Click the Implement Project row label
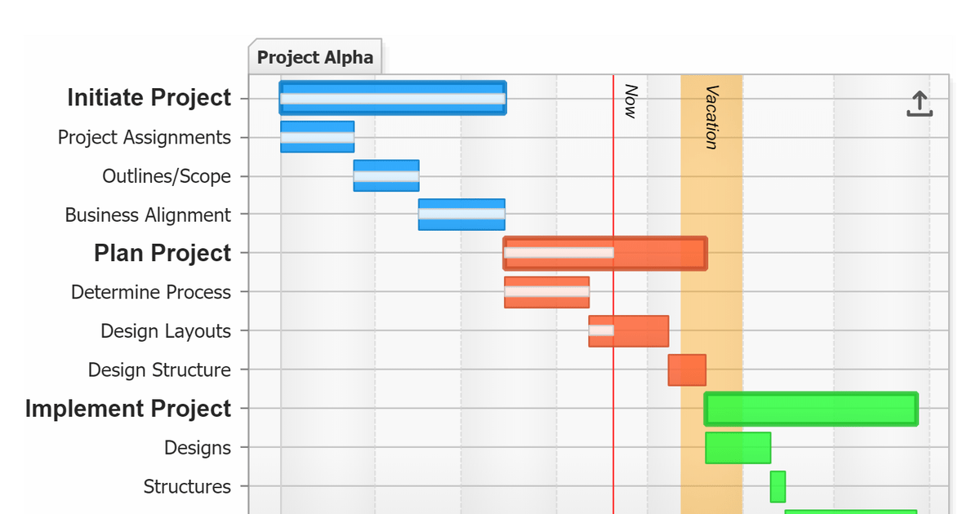 click(128, 408)
